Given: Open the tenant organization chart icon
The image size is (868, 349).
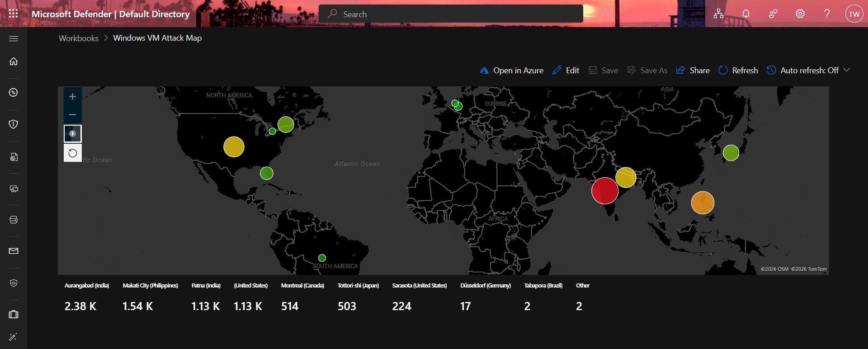Looking at the screenshot, I should coord(718,14).
